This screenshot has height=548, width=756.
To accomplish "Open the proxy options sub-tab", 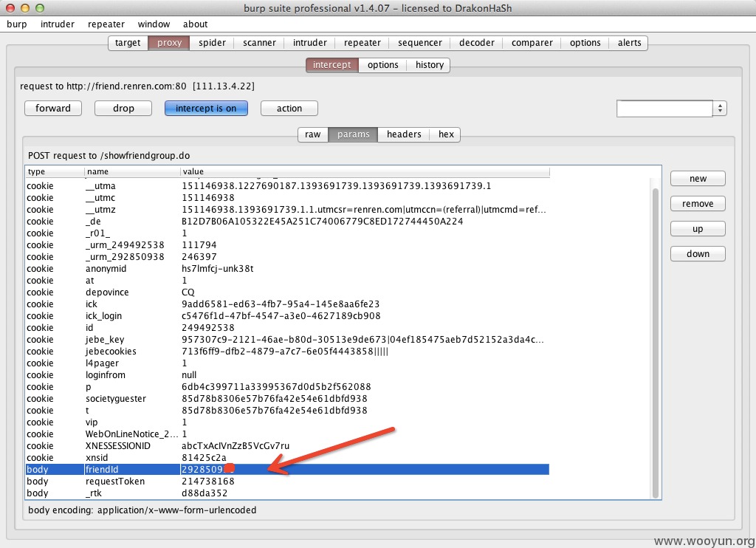I will (x=383, y=65).
